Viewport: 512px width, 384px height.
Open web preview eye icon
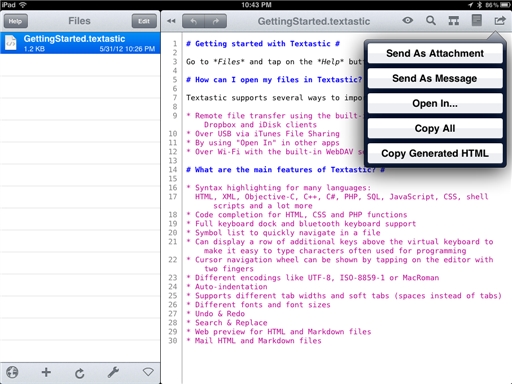click(x=407, y=21)
